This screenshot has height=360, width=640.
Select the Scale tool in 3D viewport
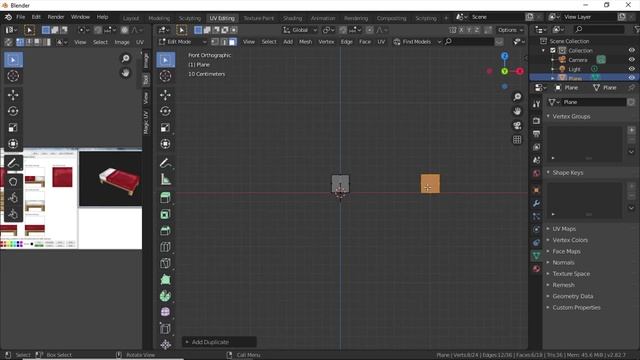coord(165,127)
